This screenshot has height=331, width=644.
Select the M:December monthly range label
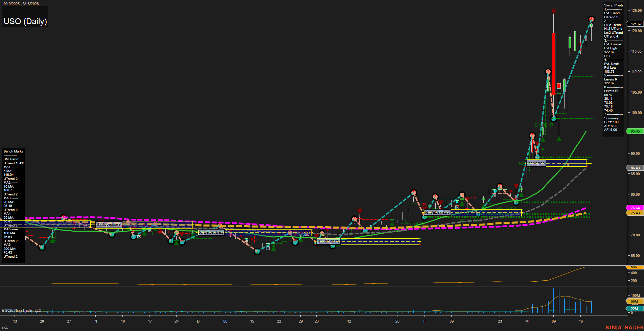(x=211, y=232)
